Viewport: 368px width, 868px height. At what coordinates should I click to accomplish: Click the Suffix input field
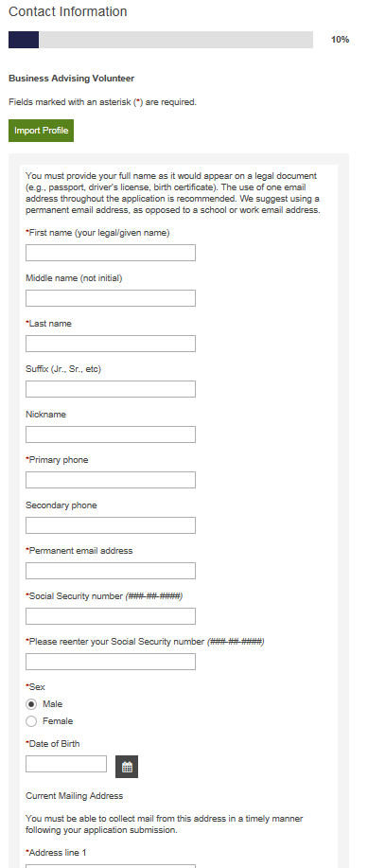point(111,389)
